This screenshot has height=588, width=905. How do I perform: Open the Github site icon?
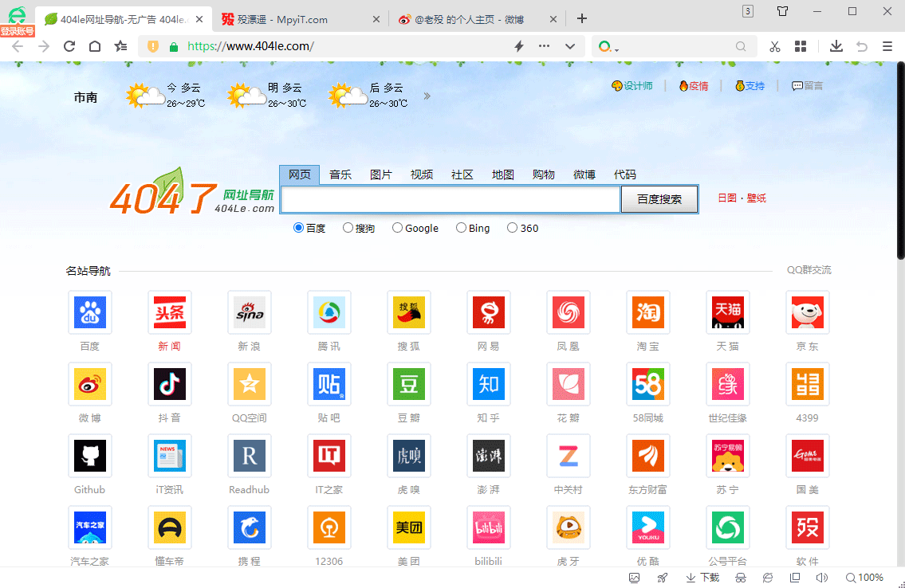click(x=89, y=456)
